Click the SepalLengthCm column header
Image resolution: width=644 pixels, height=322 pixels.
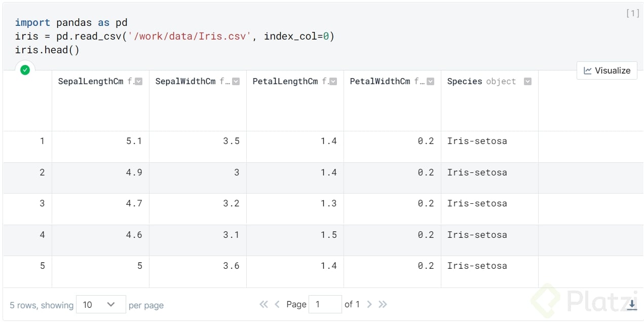point(91,82)
